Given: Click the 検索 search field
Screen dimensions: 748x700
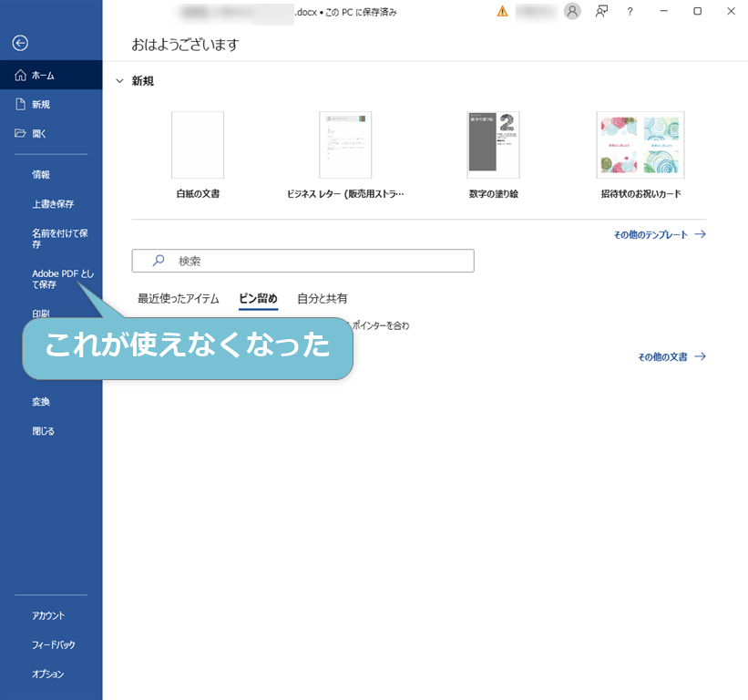Looking at the screenshot, I should tap(302, 261).
